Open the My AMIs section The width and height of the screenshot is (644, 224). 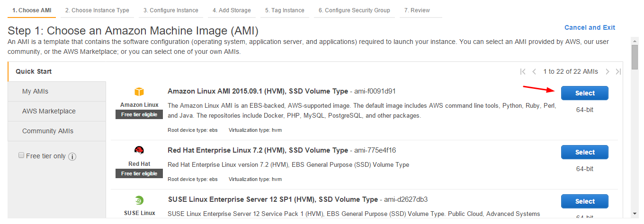(36, 91)
